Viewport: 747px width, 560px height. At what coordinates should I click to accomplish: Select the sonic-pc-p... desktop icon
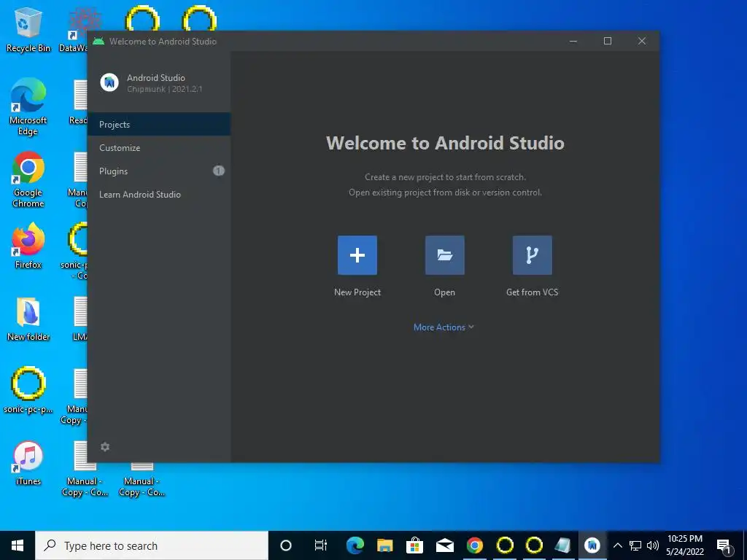28,391
